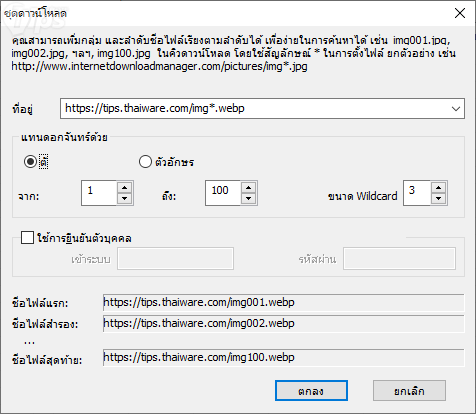Enable the ใช้การยืนยันตัวบุคคล authentication checkbox

point(27,238)
